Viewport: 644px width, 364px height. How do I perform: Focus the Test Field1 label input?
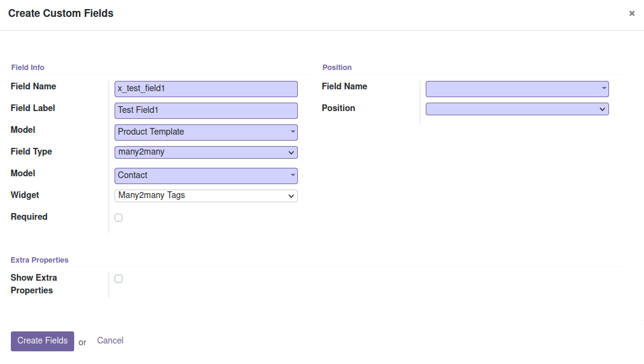pyautogui.click(x=206, y=110)
